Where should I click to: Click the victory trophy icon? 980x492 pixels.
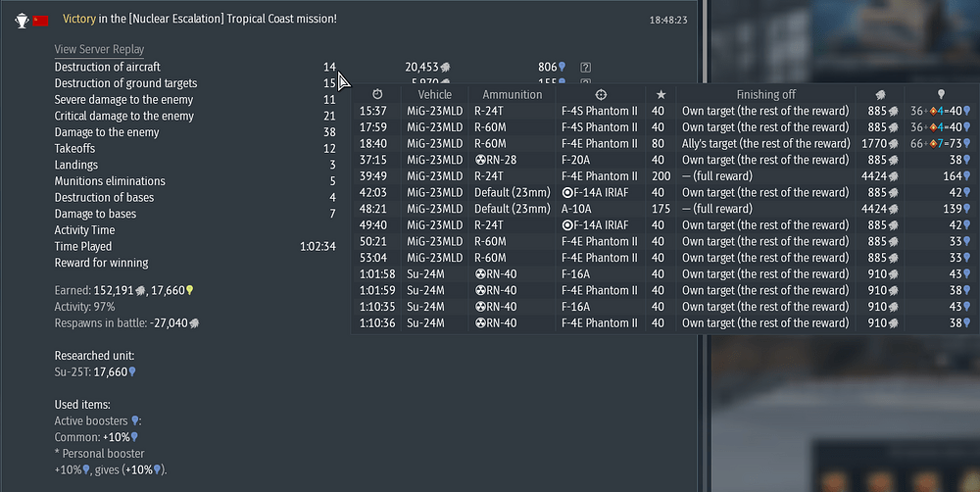(x=22, y=20)
